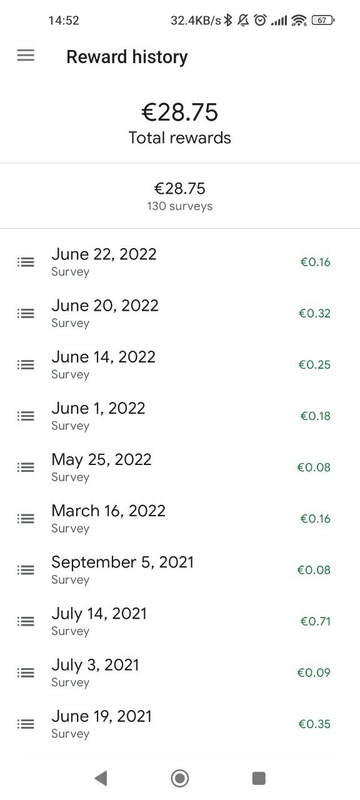This screenshot has height=800, width=360.
Task: Open the March 16, 2022 survey entry
Action: [x=180, y=518]
